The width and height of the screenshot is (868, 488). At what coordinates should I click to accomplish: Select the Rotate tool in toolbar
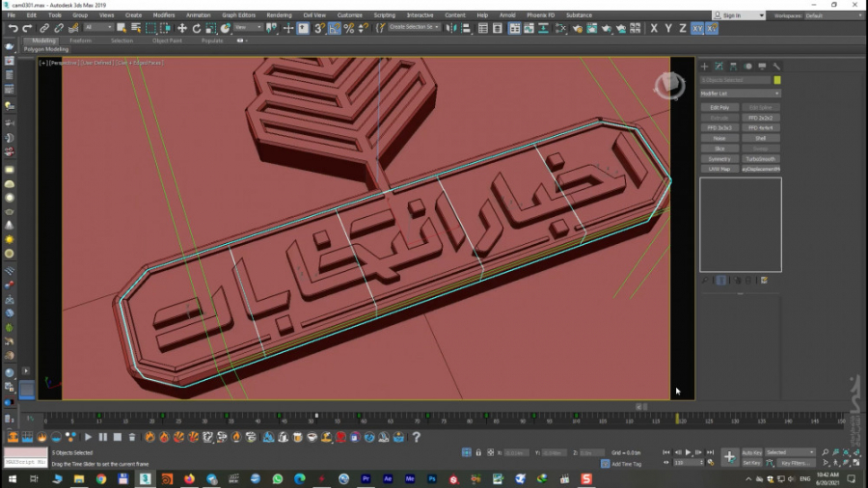pos(197,29)
